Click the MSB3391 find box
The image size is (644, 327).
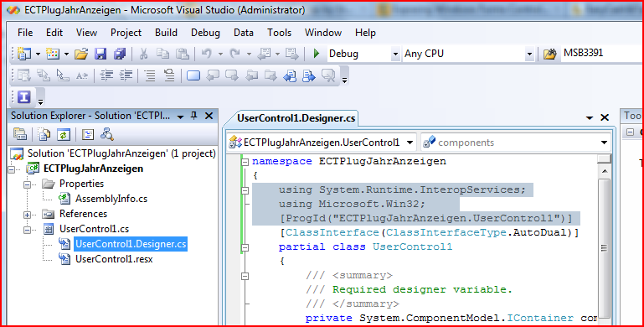601,54
